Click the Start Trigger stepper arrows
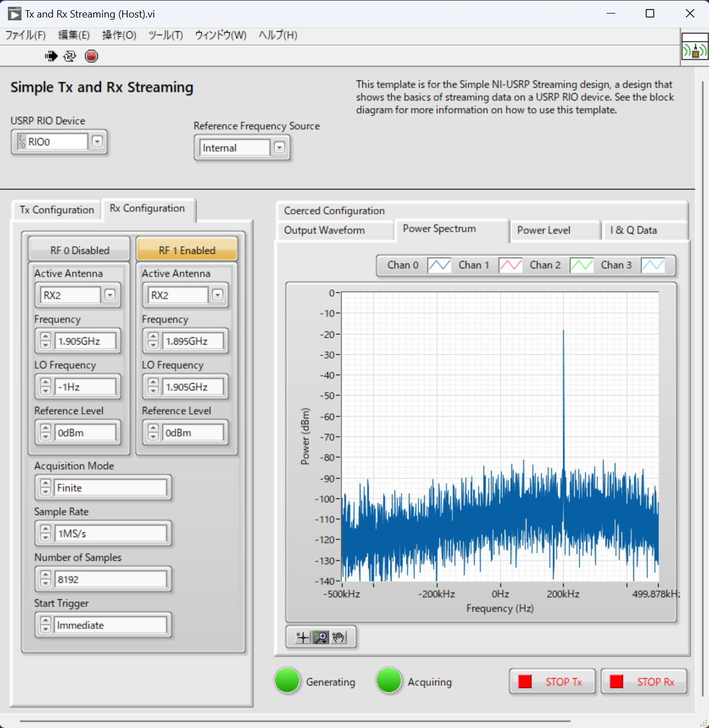 pyautogui.click(x=46, y=625)
